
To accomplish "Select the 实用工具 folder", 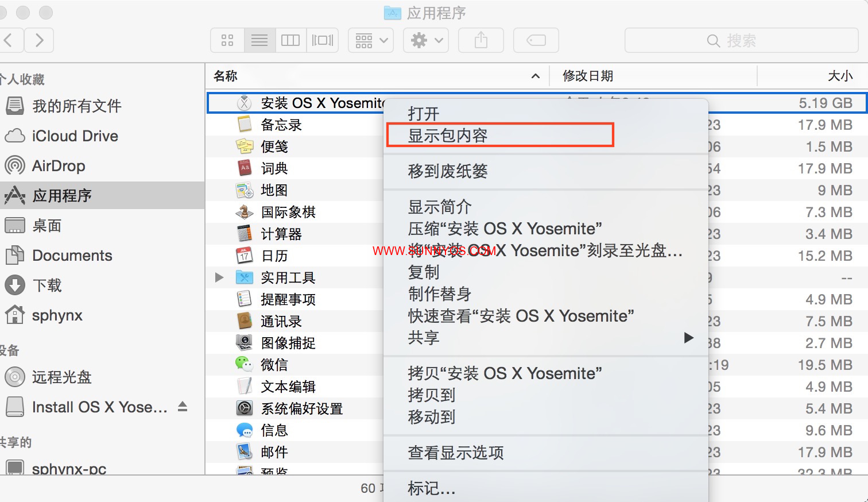I will [288, 277].
